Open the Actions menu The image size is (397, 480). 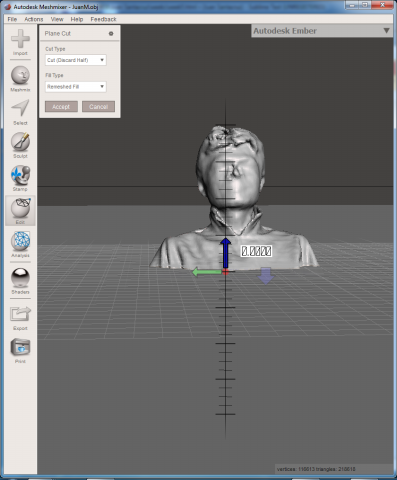(34, 19)
